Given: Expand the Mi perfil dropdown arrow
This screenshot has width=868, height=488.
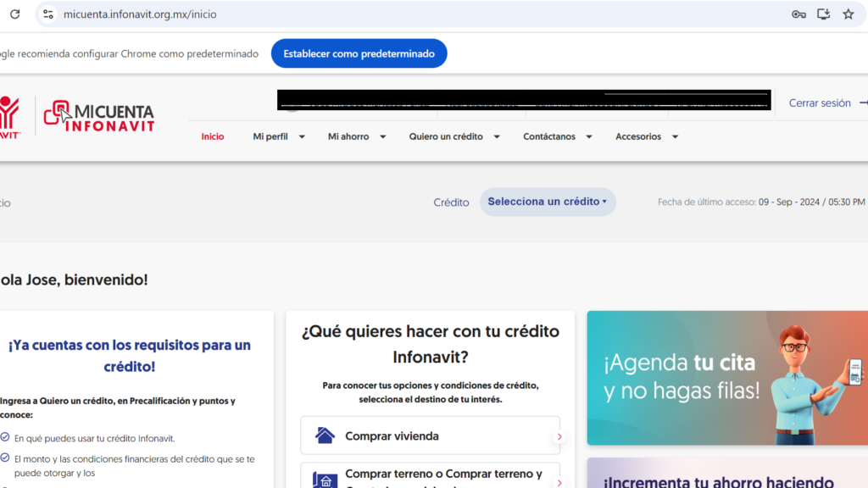Looking at the screenshot, I should 302,136.
